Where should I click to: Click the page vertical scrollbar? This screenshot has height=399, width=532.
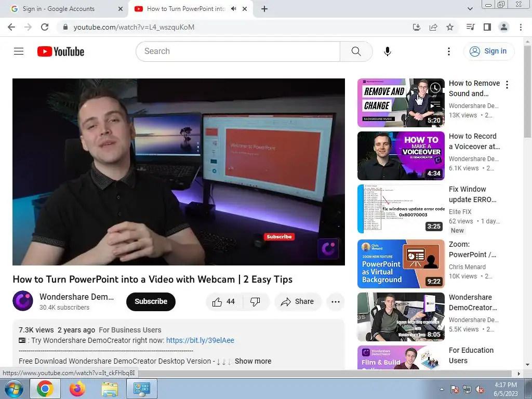click(528, 91)
